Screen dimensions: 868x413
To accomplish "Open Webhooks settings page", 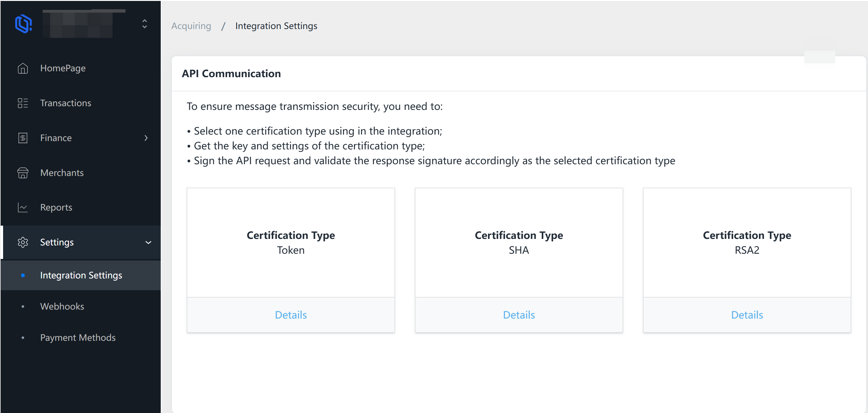I will (x=62, y=306).
